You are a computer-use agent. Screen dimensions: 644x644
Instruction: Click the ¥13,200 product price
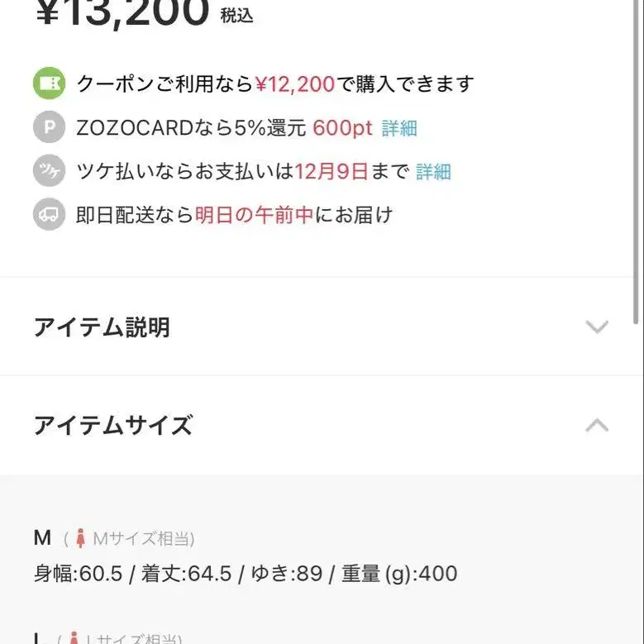coord(122,13)
